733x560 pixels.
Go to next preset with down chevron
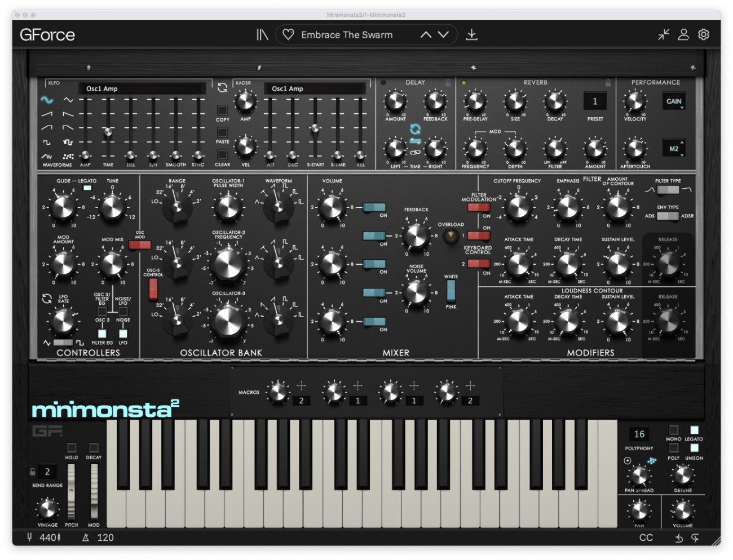point(444,35)
